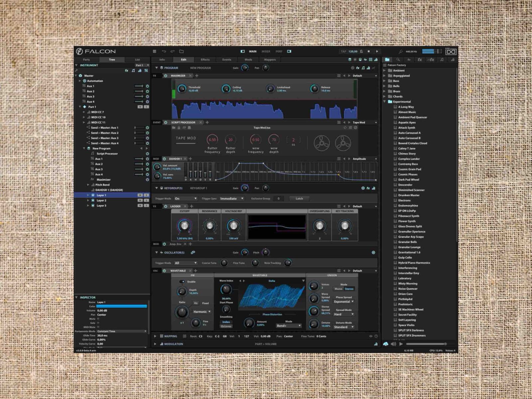The width and height of the screenshot is (532, 399).
Task: Open the hamburger menu in the top left
Action: tap(154, 51)
